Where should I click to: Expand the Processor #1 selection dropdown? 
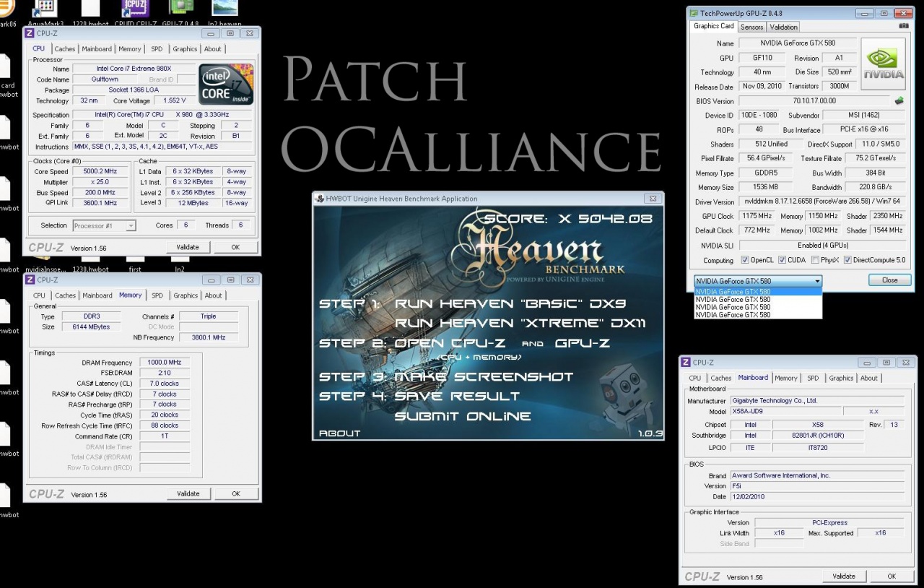tap(131, 226)
